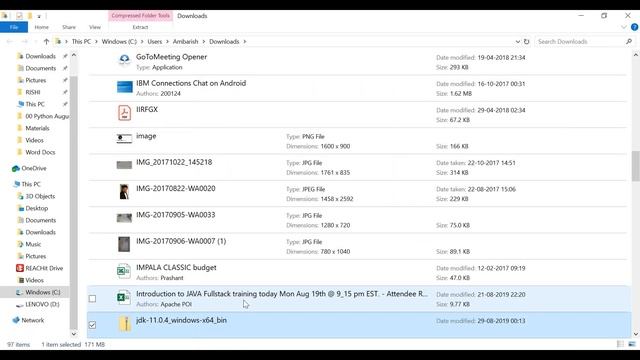The width and height of the screenshot is (640, 360).
Task: Uncheck the jdk-11.0.4_windows-x64_bin checkbox
Action: [93, 325]
